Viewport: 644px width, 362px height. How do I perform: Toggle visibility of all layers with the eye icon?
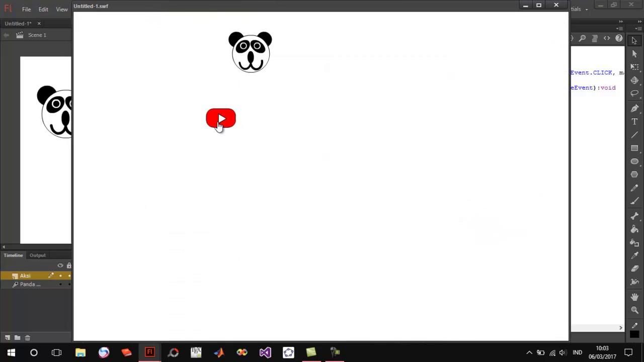60,265
